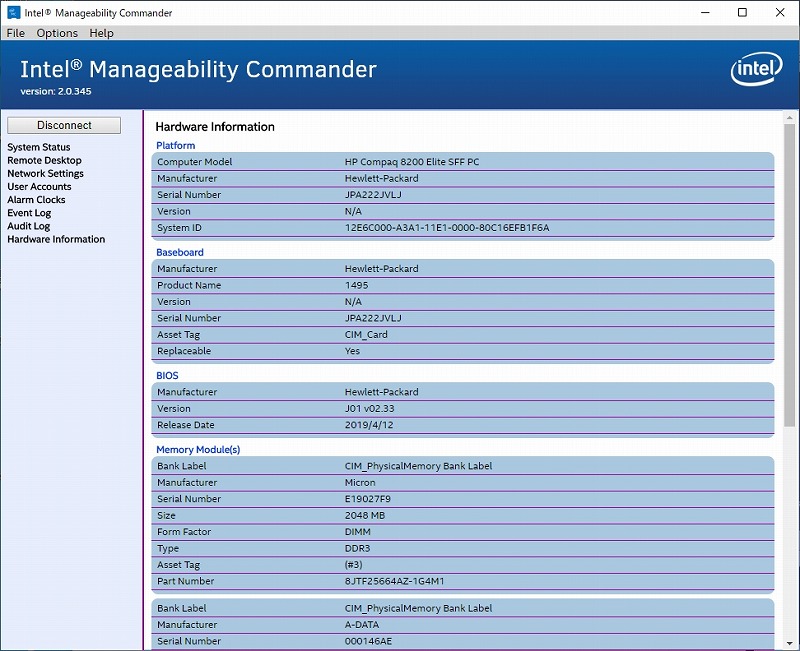800x651 pixels.
Task: Open the Audit Log
Action: [x=29, y=226]
